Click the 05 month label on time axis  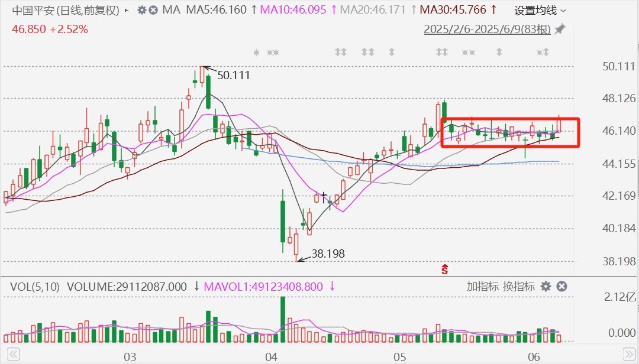[400, 357]
